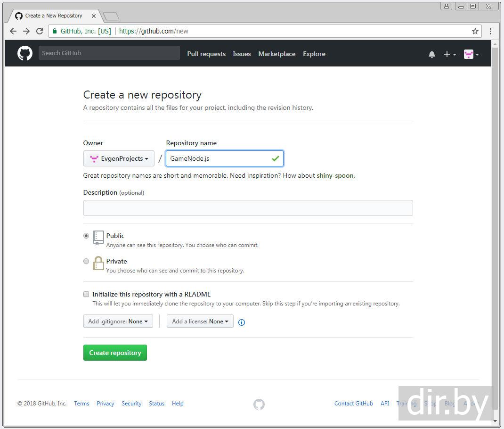The image size is (504, 429).
Task: Check Initialize this repository with a README
Action: coord(86,294)
